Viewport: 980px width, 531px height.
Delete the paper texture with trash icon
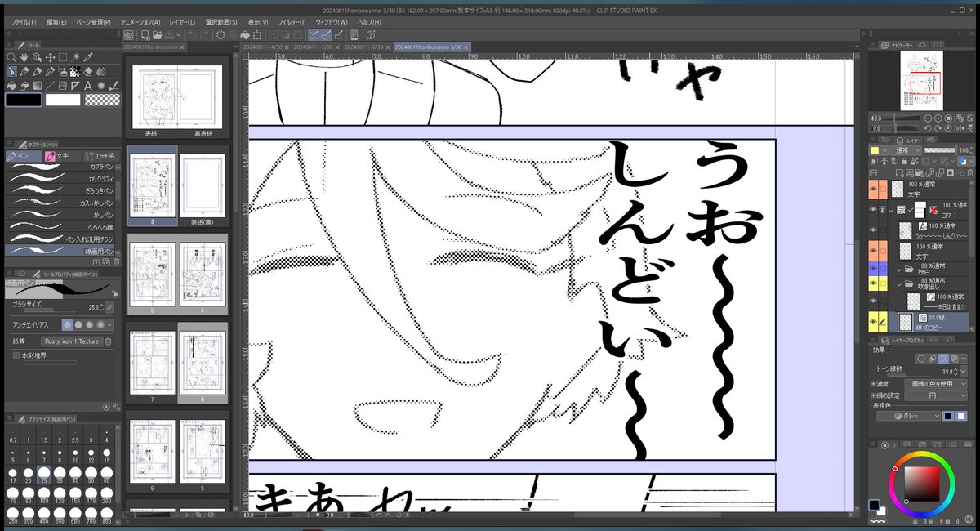tap(108, 341)
